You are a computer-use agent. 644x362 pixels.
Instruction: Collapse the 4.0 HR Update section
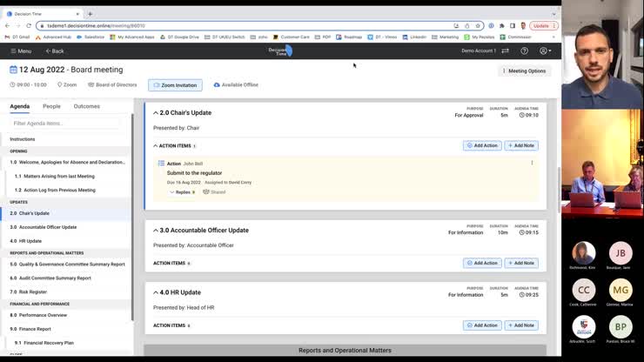[156, 292]
